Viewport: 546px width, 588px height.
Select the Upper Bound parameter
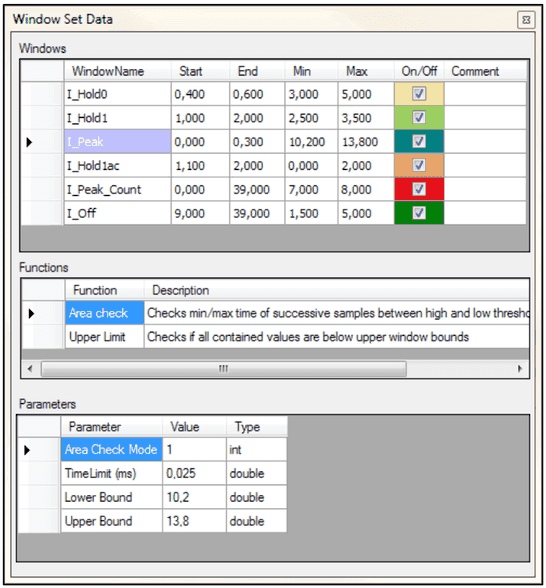(x=111, y=521)
